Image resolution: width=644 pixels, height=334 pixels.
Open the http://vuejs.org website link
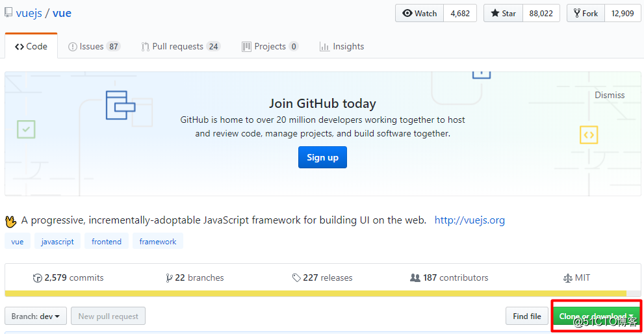click(x=469, y=220)
